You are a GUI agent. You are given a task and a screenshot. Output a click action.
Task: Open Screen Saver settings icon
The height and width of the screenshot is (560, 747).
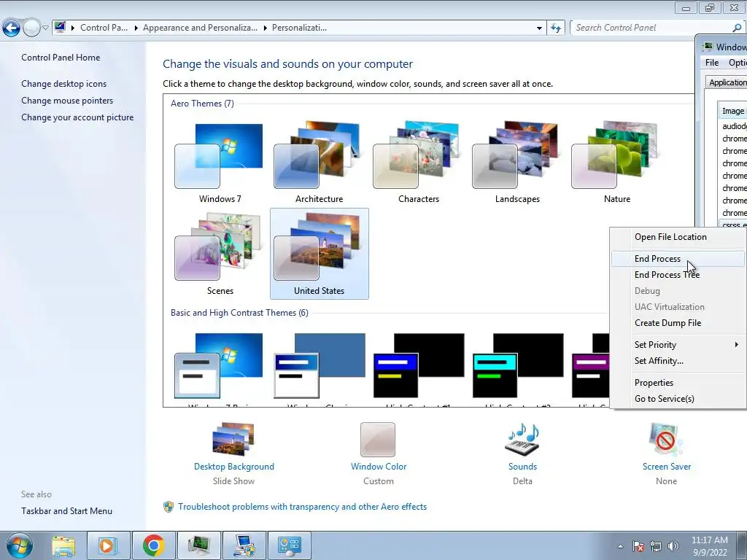[x=666, y=439]
